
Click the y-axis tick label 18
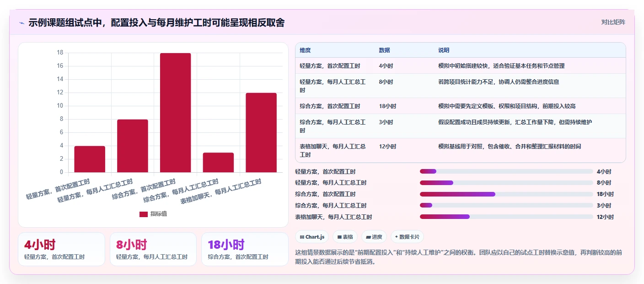60,53
